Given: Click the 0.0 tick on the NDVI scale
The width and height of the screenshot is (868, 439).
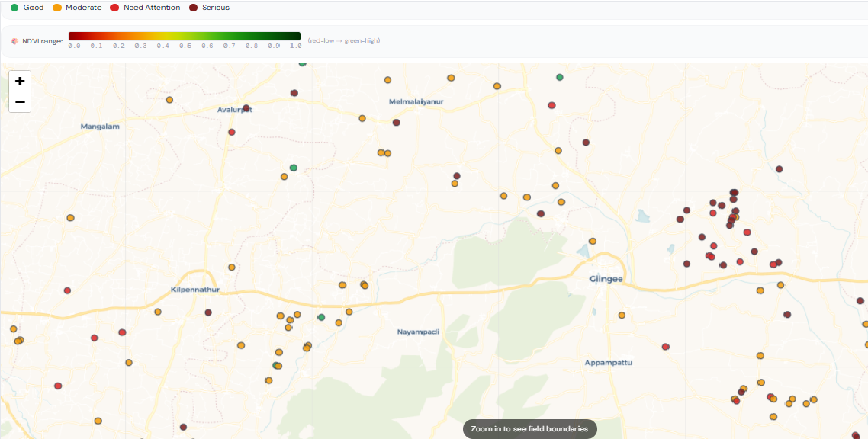Looking at the screenshot, I should tap(74, 46).
